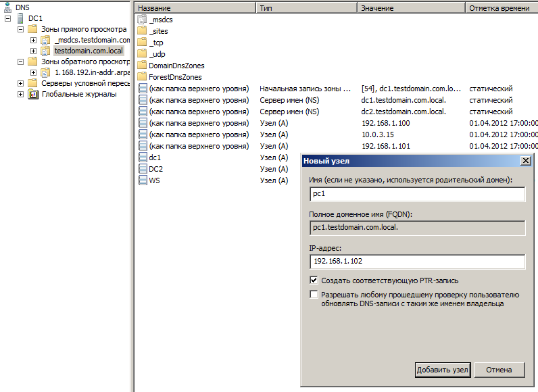Click the Добавить узел button
538x392 pixels.
(x=442, y=370)
